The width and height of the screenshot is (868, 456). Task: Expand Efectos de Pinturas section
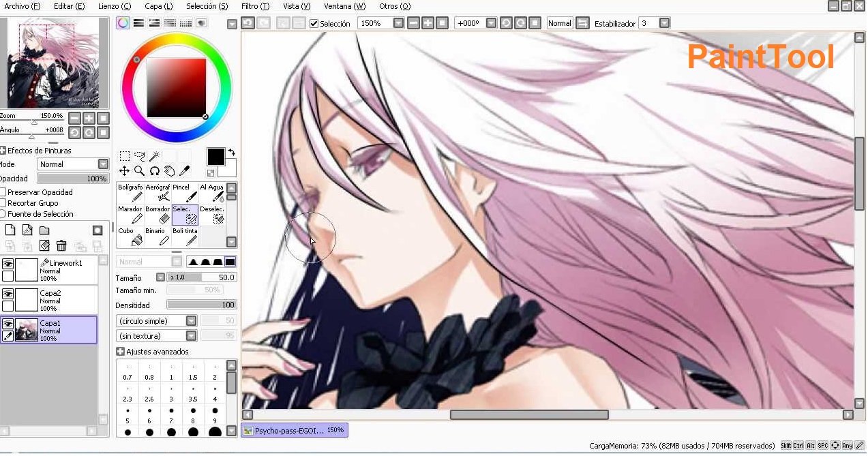coord(3,151)
